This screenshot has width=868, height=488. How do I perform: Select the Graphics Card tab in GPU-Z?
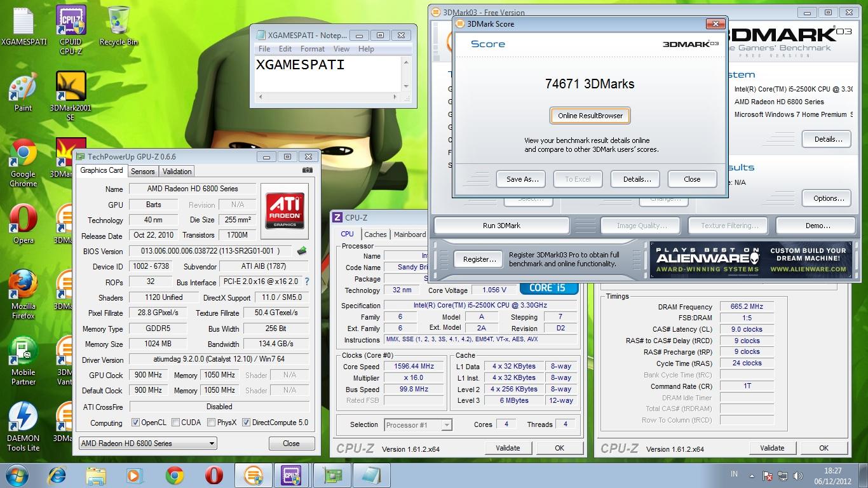point(102,170)
